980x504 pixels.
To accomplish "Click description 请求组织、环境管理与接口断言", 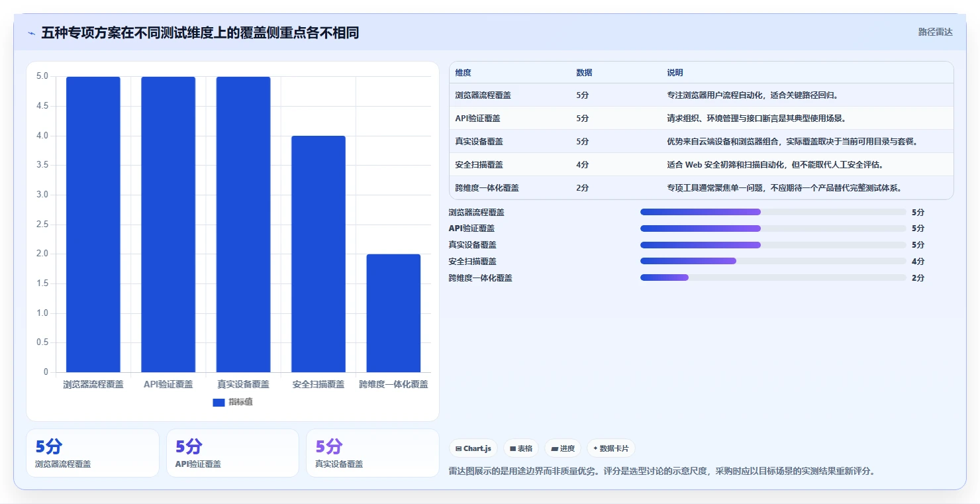I will click(x=756, y=119).
